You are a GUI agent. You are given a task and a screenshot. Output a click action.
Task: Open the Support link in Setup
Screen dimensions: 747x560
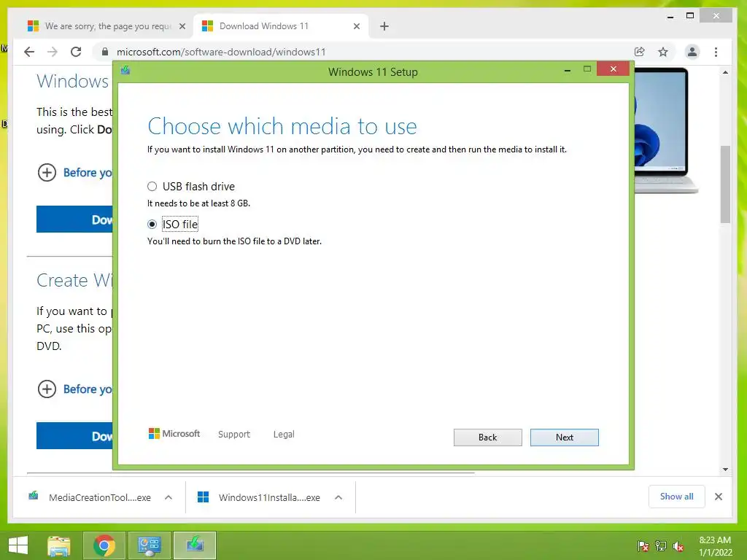[x=234, y=435]
